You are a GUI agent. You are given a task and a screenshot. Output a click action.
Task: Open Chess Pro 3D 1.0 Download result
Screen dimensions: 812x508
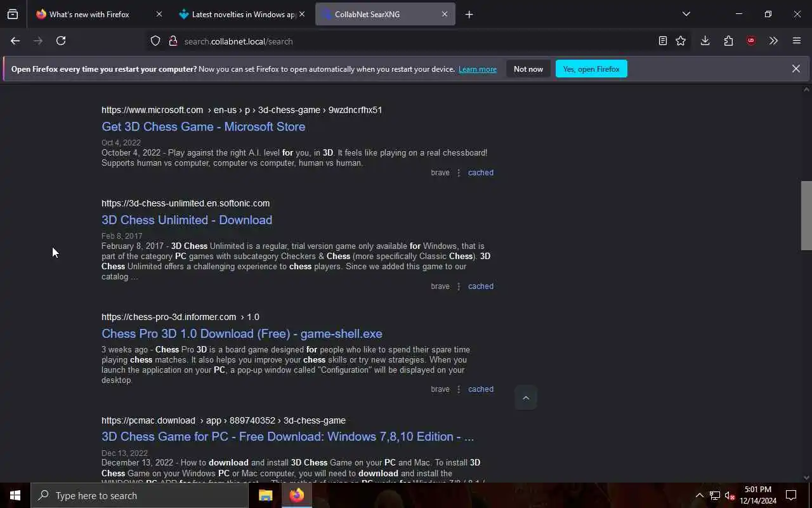point(242,333)
